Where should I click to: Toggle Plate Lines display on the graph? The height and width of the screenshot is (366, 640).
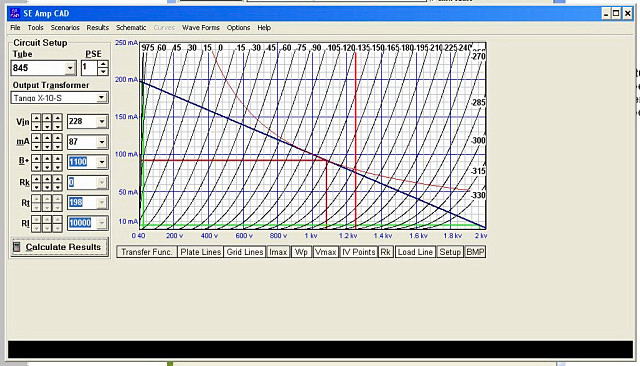click(x=200, y=252)
